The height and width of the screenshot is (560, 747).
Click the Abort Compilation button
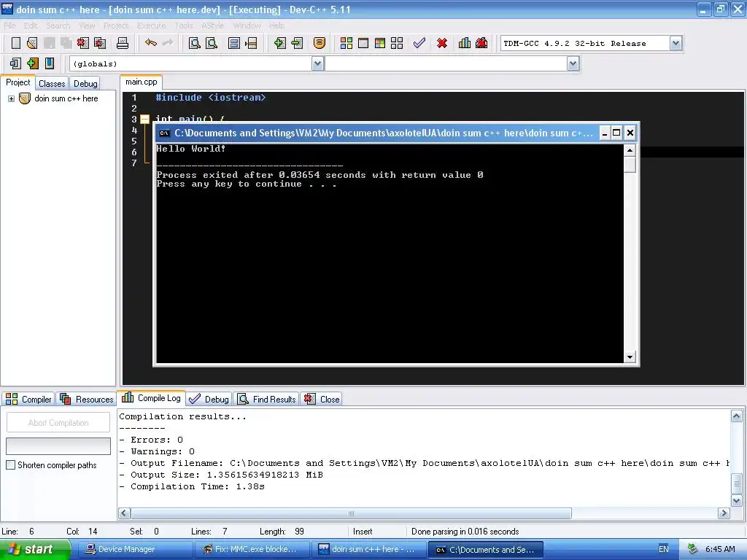pos(58,423)
